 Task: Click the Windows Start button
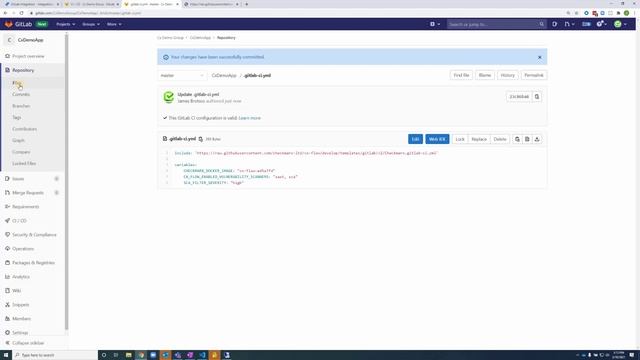coord(6,355)
